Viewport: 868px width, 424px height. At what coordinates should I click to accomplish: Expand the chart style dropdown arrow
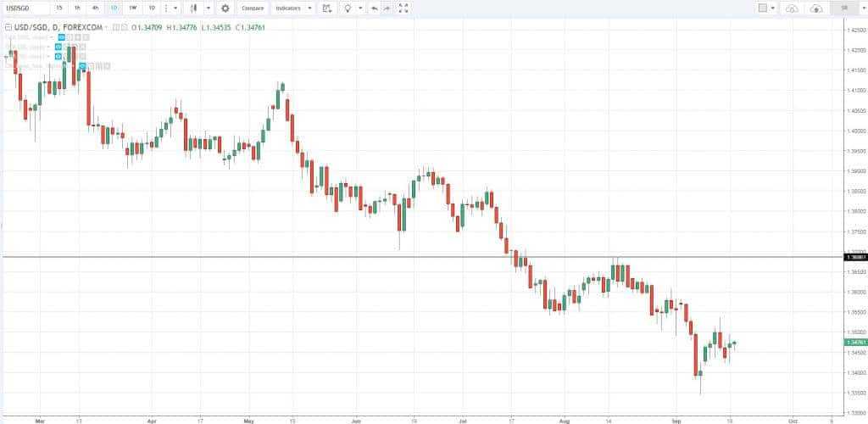tap(209, 8)
